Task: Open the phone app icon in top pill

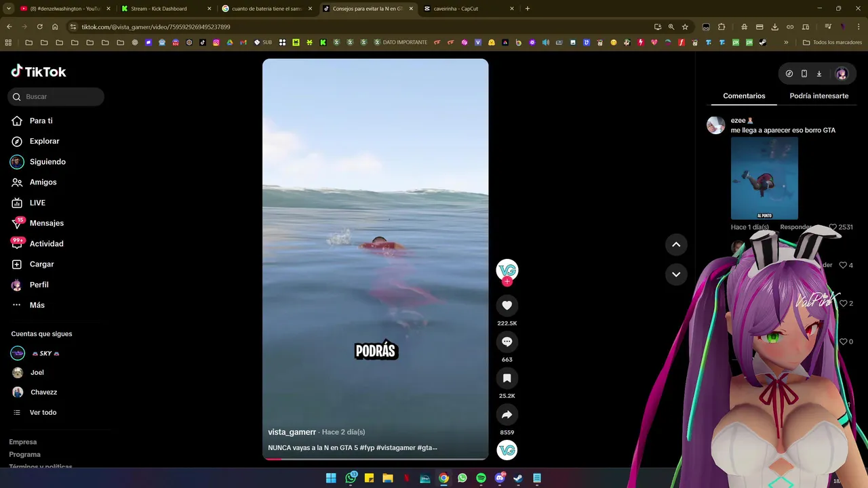Action: 804,74
